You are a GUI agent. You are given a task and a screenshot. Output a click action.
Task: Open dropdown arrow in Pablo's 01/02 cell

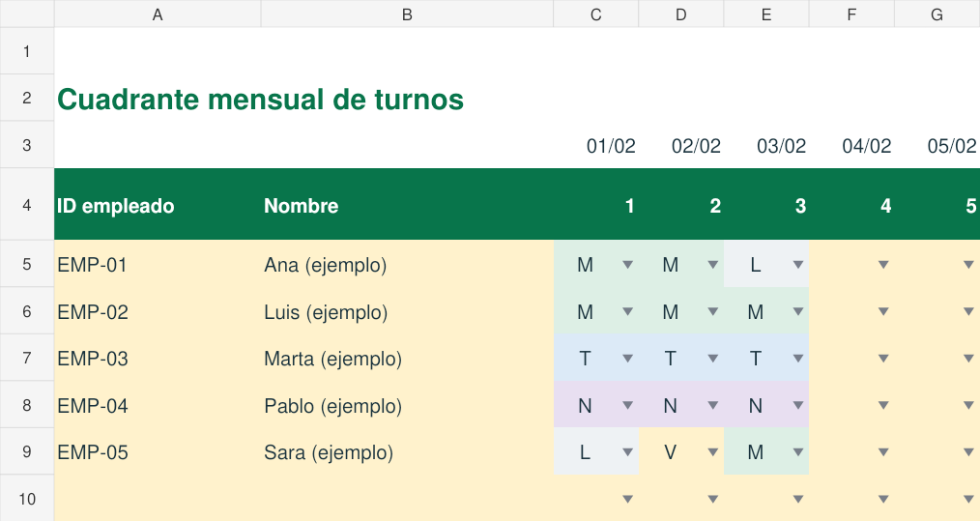pos(627,405)
